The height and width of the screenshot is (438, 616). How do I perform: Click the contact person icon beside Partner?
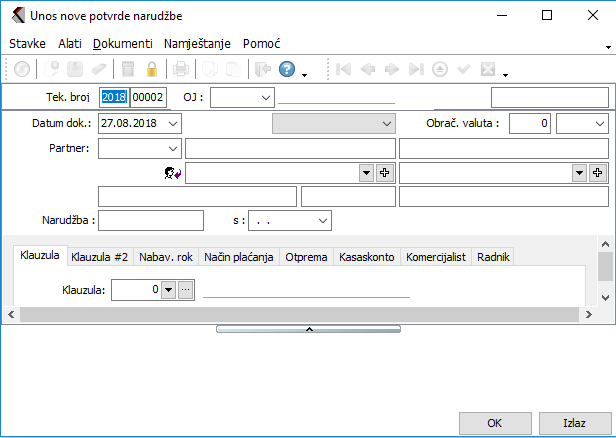pyautogui.click(x=171, y=172)
